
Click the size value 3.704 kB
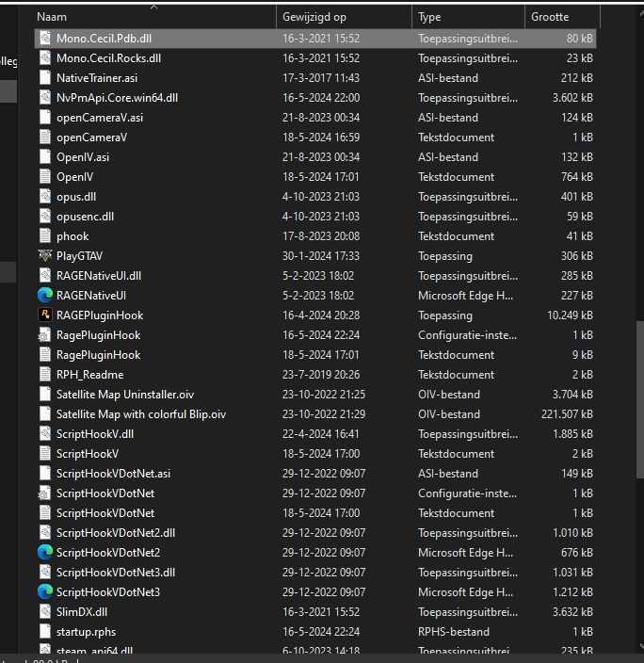click(572, 394)
